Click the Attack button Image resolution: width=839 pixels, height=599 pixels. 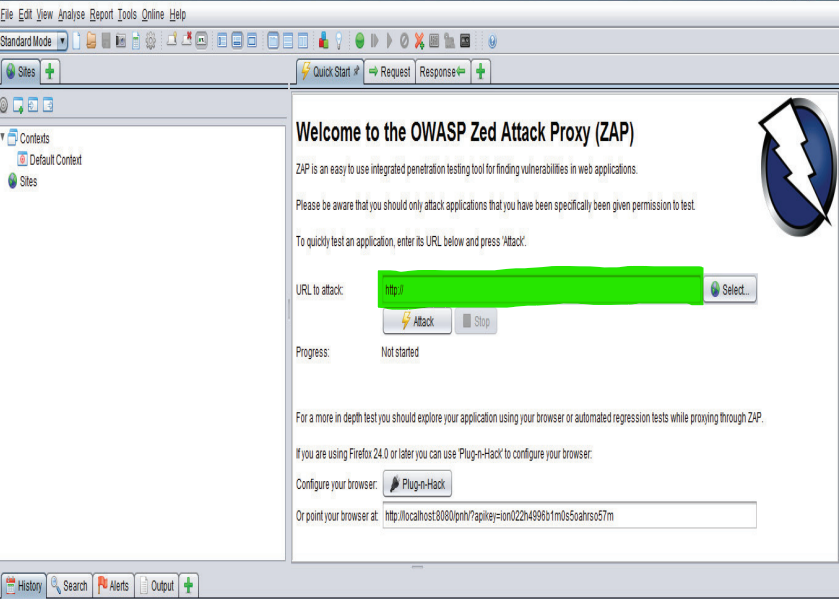[x=417, y=321]
